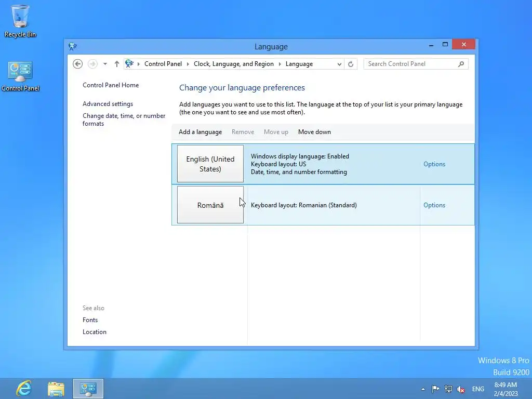Viewport: 532px width, 399px height.
Task: Refresh the Language page
Action: coord(351,64)
